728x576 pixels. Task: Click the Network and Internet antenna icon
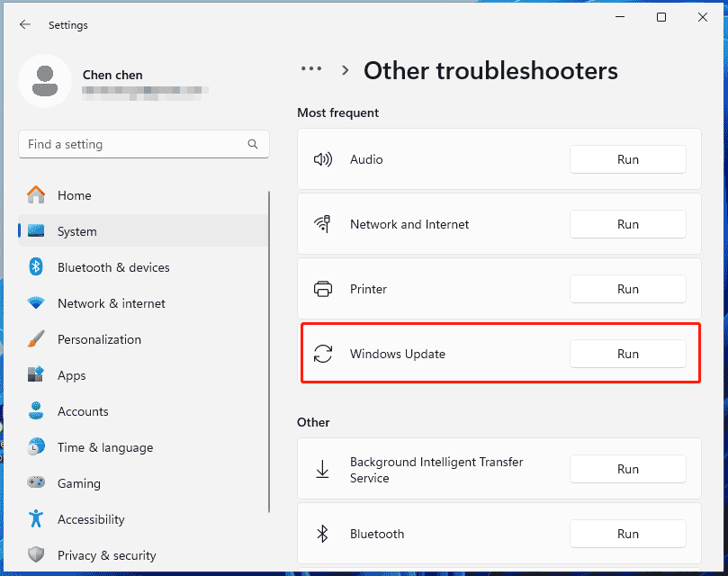pos(323,224)
